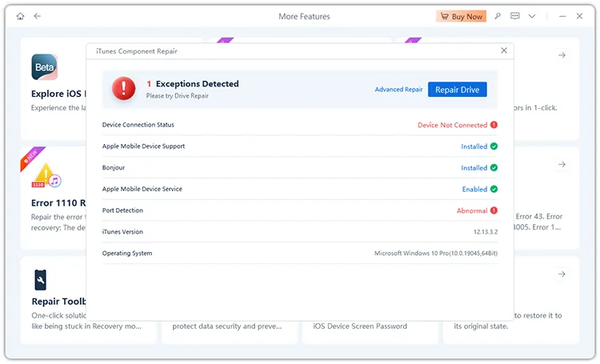600x364 pixels.
Task: Click the arrow on the top-right feature card
Action: 562,55
